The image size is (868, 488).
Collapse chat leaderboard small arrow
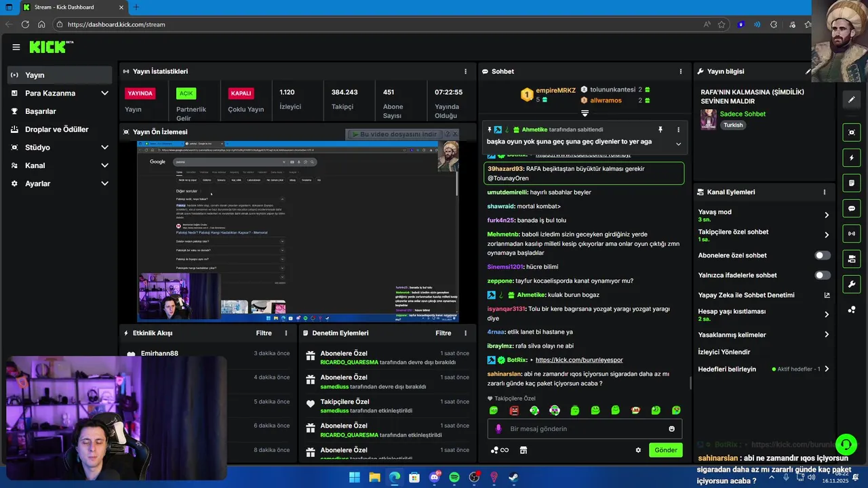[x=585, y=113]
